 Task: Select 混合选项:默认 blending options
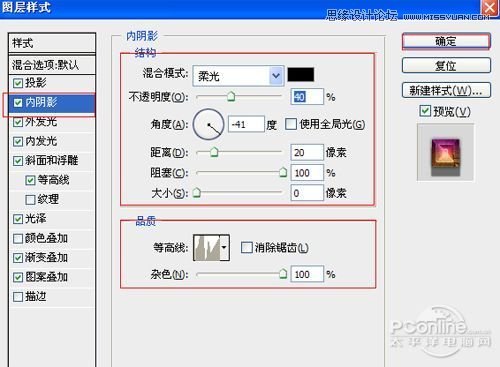click(52, 65)
